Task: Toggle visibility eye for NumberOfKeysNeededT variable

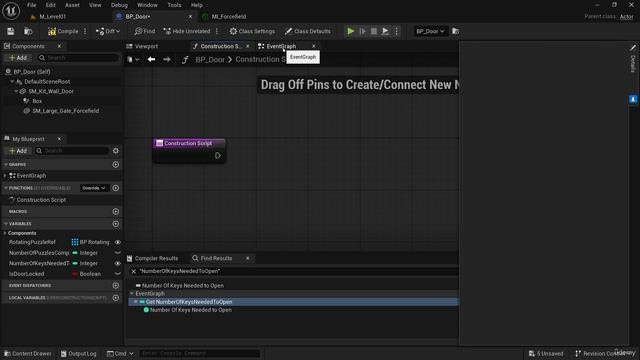Action: tap(118, 263)
